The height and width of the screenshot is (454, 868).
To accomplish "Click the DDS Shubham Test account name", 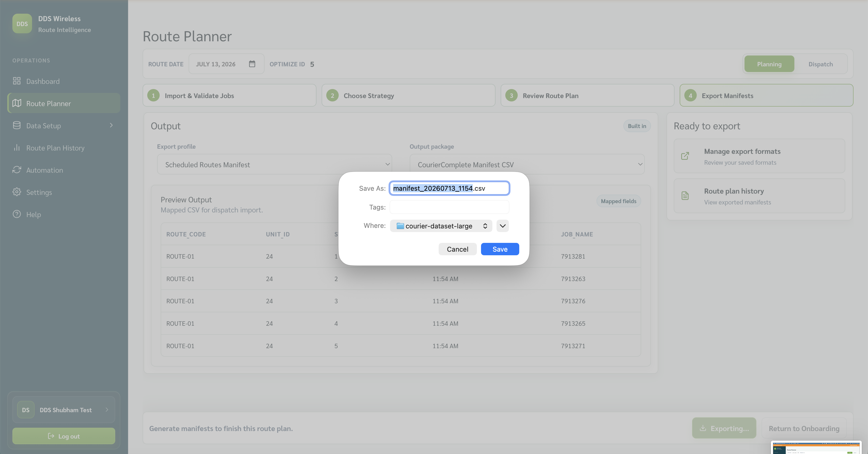I will pyautogui.click(x=66, y=410).
